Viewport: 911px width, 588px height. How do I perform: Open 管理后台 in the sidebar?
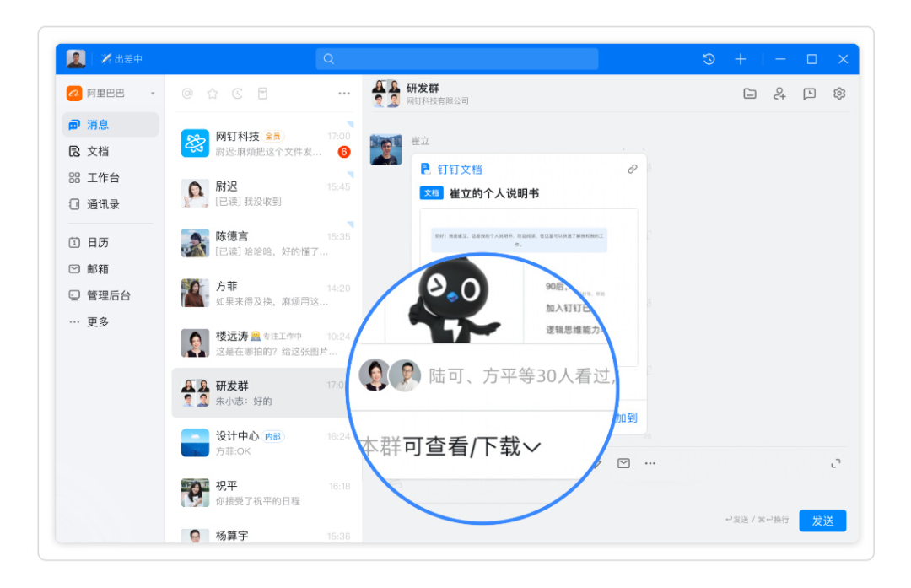111,295
